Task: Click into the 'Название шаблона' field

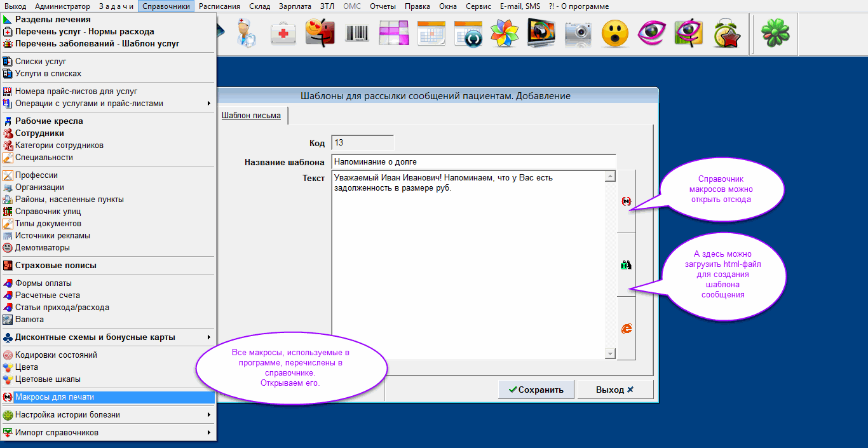Action: (473, 162)
